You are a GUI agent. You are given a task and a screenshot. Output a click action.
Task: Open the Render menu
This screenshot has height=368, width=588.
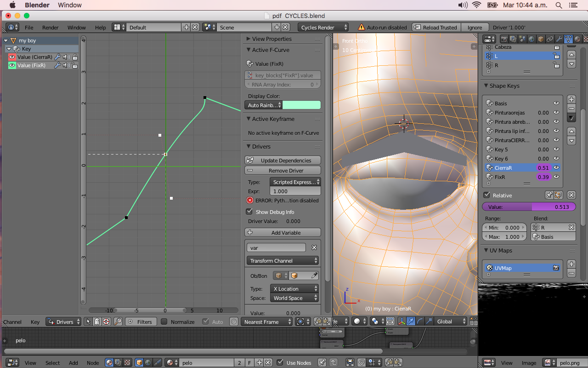pyautogui.click(x=50, y=28)
